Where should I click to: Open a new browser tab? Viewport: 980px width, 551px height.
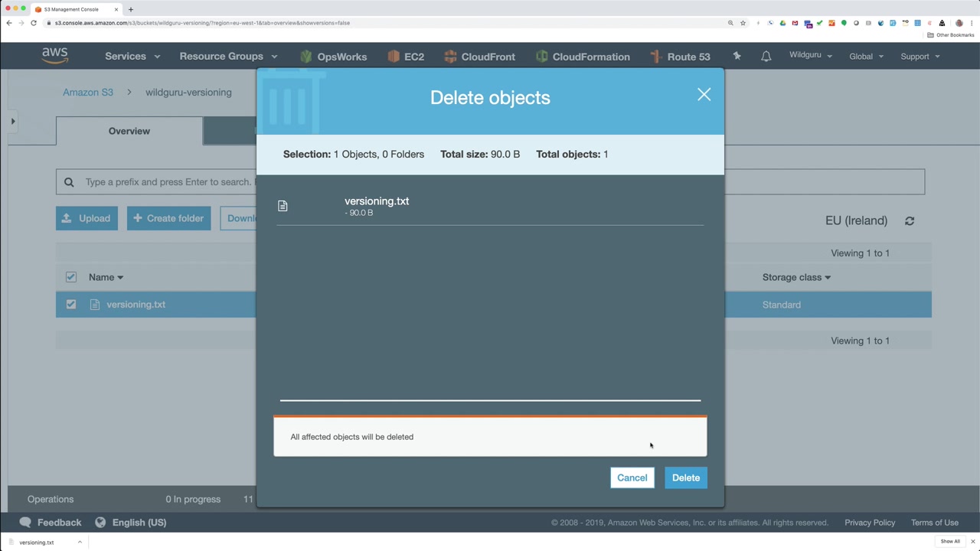click(x=131, y=9)
